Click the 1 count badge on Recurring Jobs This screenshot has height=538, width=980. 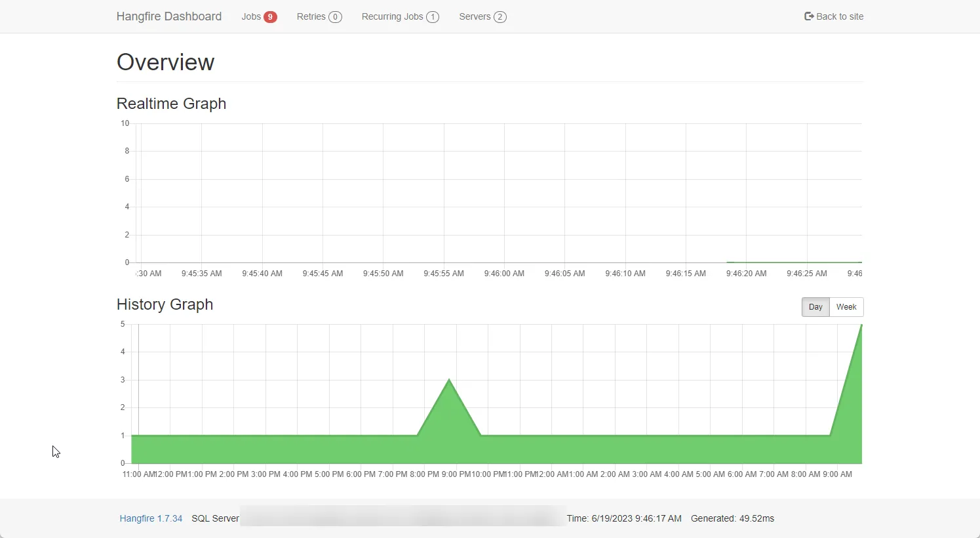[x=433, y=17]
